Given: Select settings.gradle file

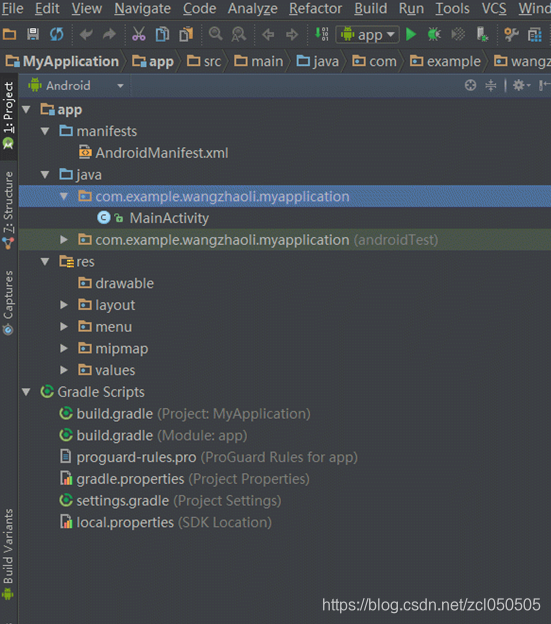Looking at the screenshot, I should [170, 501].
